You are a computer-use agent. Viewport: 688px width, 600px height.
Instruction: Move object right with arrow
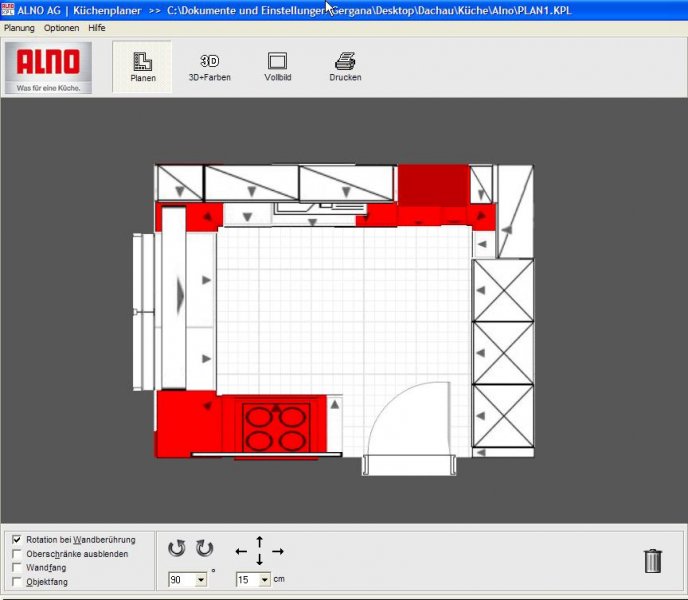(x=278, y=551)
